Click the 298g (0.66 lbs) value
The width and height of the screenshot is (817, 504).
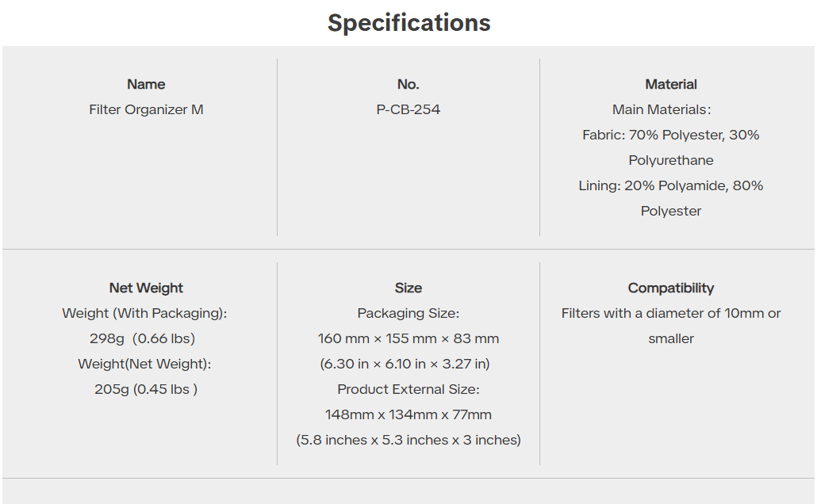point(142,338)
